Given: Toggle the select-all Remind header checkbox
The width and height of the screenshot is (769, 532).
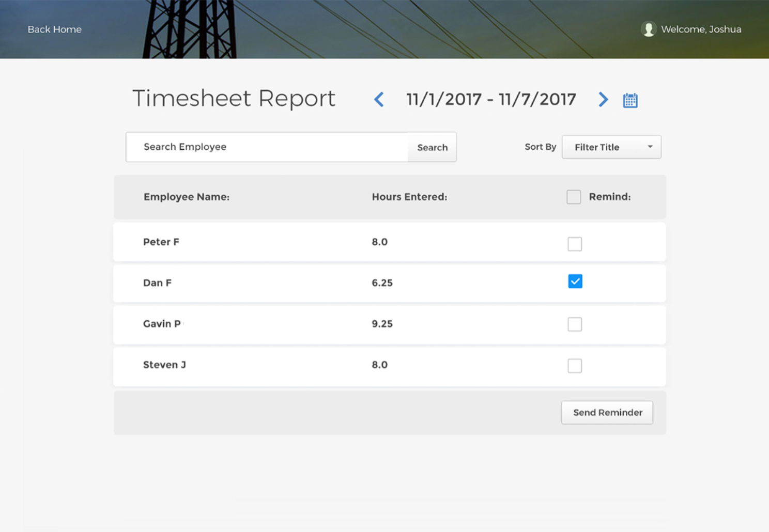Looking at the screenshot, I should (x=574, y=197).
